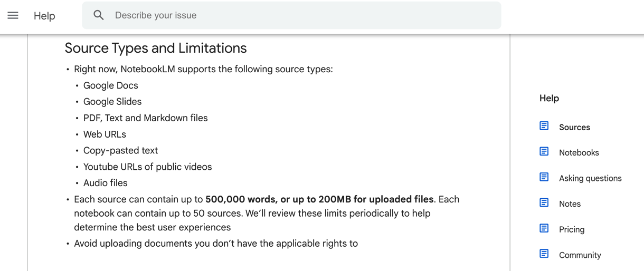644x271 pixels.
Task: Click the article icon beside Pricing
Action: pos(544,228)
